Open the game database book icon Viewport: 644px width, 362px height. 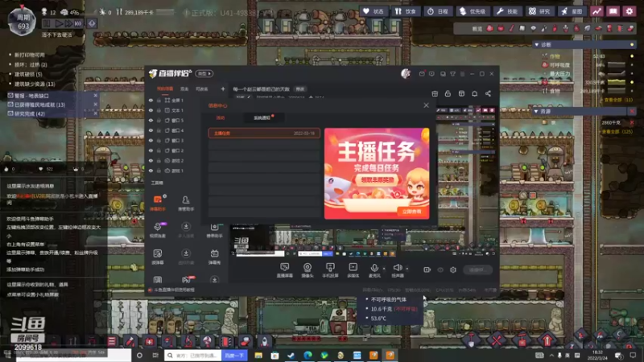click(x=613, y=11)
